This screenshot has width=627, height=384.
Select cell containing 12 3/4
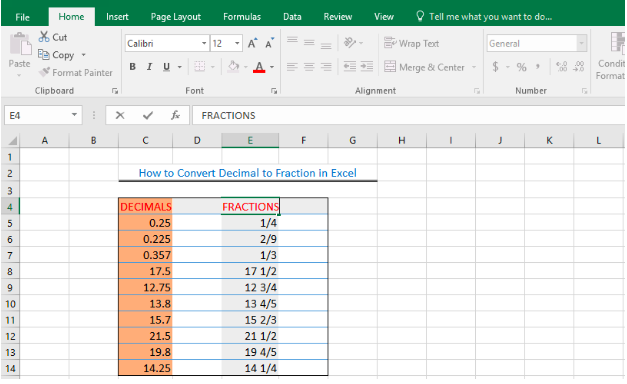click(x=250, y=288)
